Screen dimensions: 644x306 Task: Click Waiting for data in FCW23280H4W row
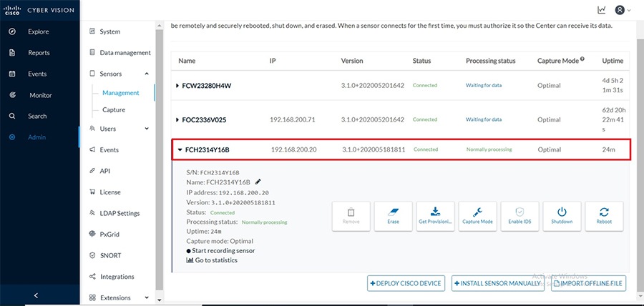tap(484, 85)
